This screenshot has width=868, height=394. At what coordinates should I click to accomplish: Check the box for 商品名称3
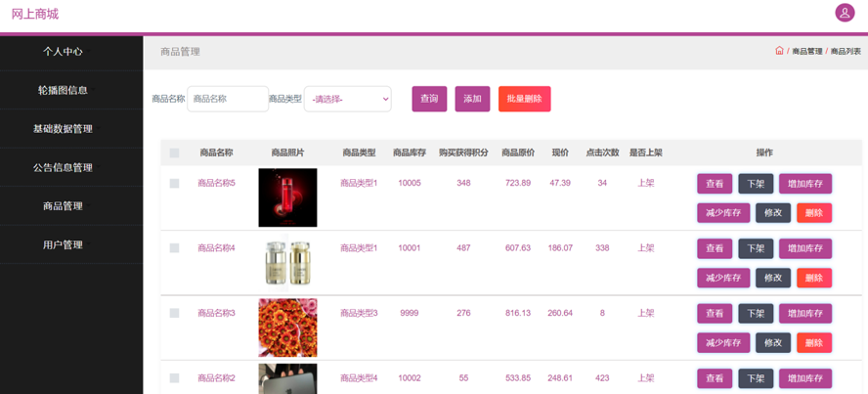point(174,313)
